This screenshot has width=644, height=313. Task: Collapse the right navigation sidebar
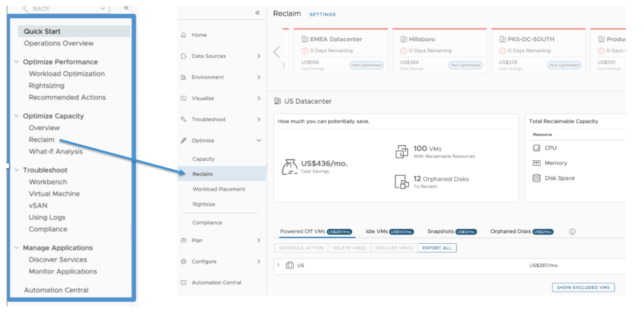pos(257,13)
